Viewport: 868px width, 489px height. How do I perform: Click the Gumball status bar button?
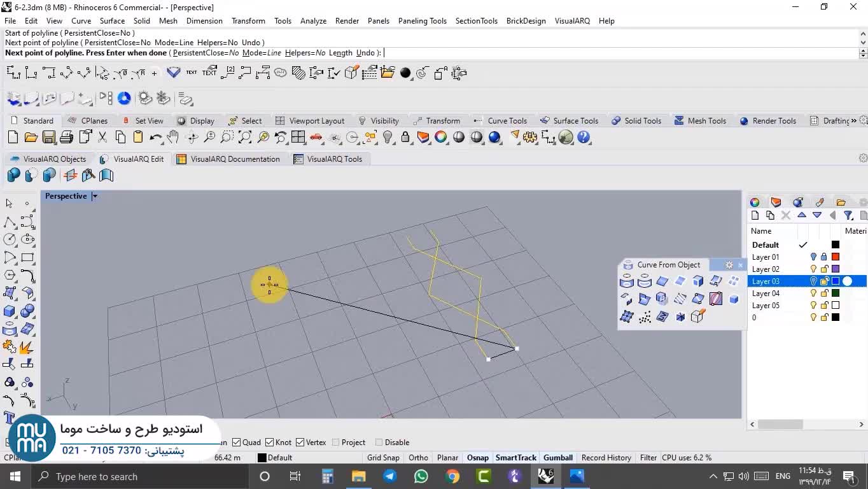tap(557, 457)
